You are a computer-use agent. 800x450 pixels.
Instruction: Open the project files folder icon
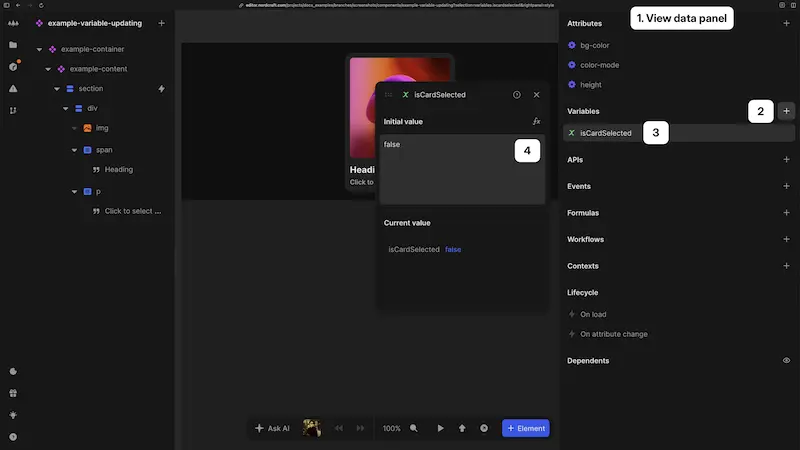(x=13, y=45)
